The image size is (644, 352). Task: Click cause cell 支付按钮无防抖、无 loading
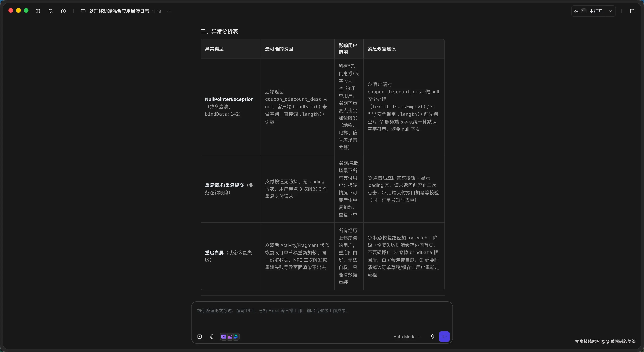[298, 189]
